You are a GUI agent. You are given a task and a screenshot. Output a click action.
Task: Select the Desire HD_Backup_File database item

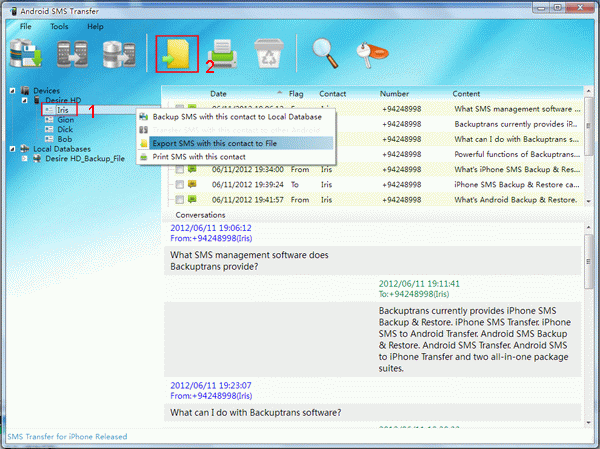(x=85, y=158)
